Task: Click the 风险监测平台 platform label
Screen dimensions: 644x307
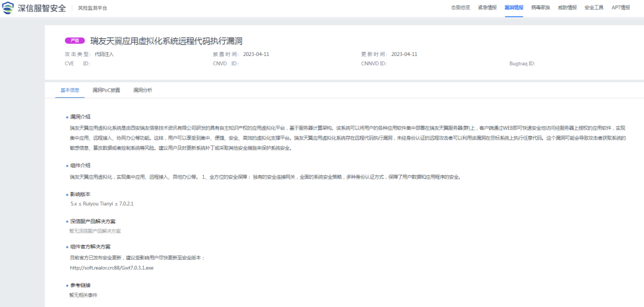Action: [92, 8]
